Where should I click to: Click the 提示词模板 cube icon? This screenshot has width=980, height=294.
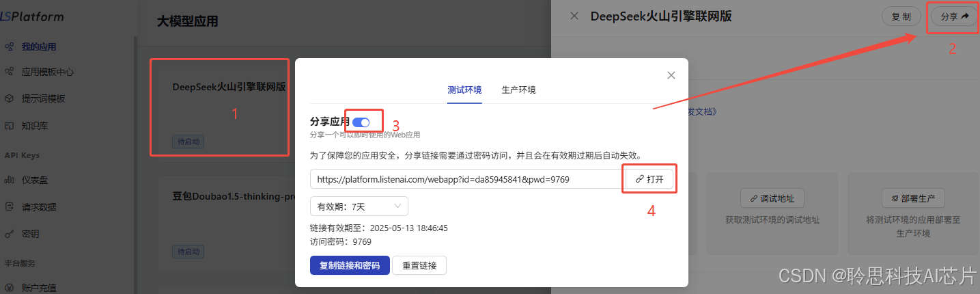[9, 98]
